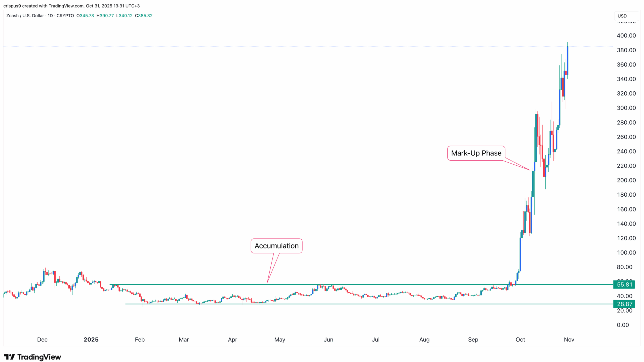644x362 pixels.
Task: Click the Jul label on time axis
Action: tap(376, 340)
